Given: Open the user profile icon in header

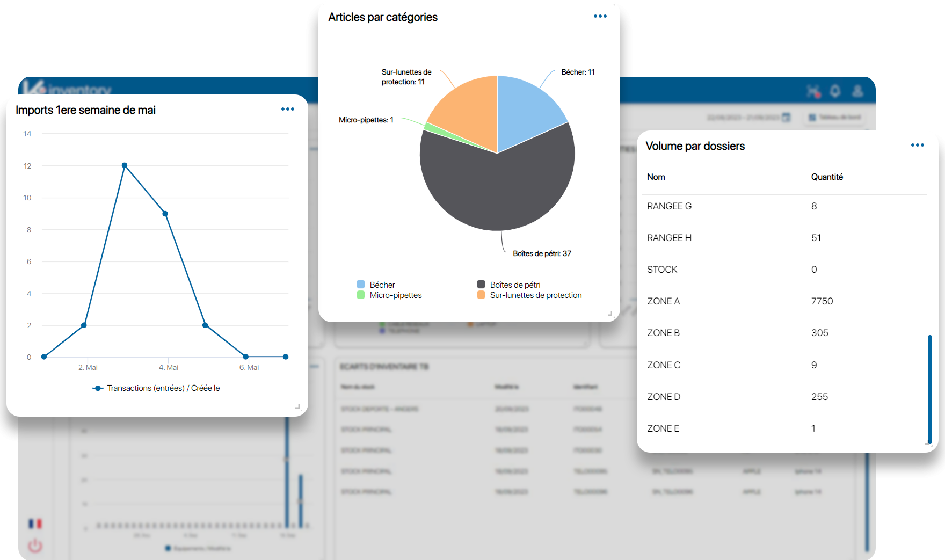Looking at the screenshot, I should [857, 91].
